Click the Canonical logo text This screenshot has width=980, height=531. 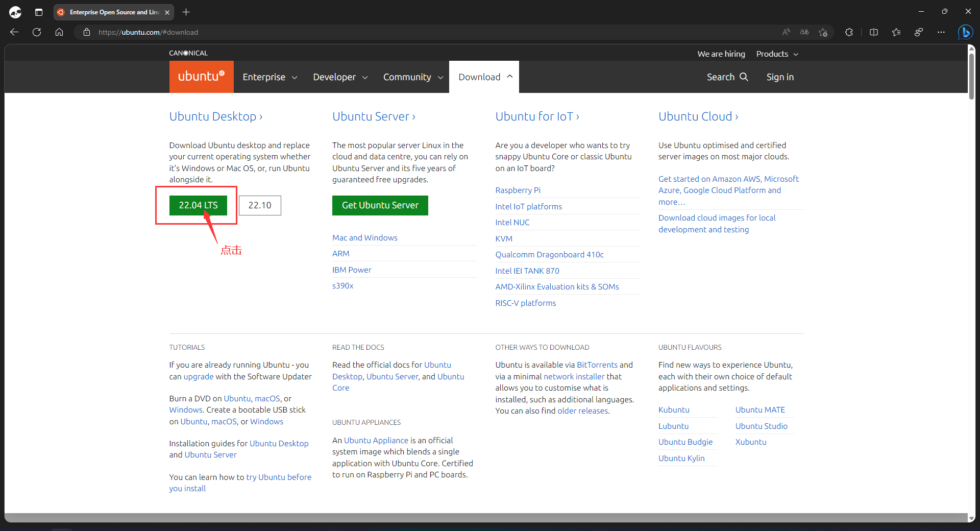tap(188, 53)
